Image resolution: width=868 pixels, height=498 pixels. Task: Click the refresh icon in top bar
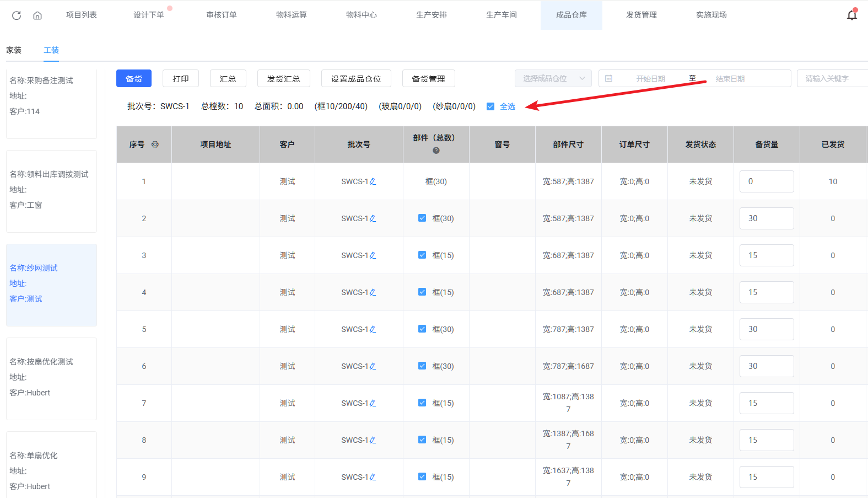[17, 15]
